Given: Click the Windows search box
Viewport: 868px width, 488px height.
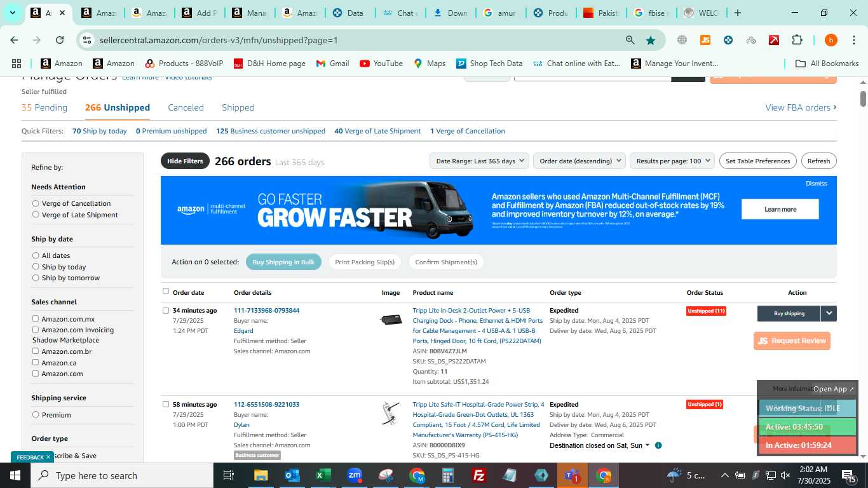Looking at the screenshot, I should click(x=122, y=475).
